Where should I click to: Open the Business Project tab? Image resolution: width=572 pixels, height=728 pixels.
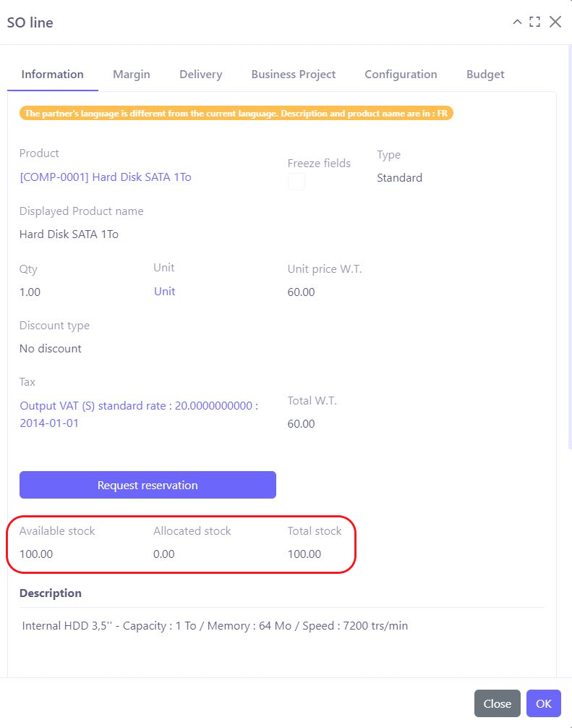(x=293, y=74)
